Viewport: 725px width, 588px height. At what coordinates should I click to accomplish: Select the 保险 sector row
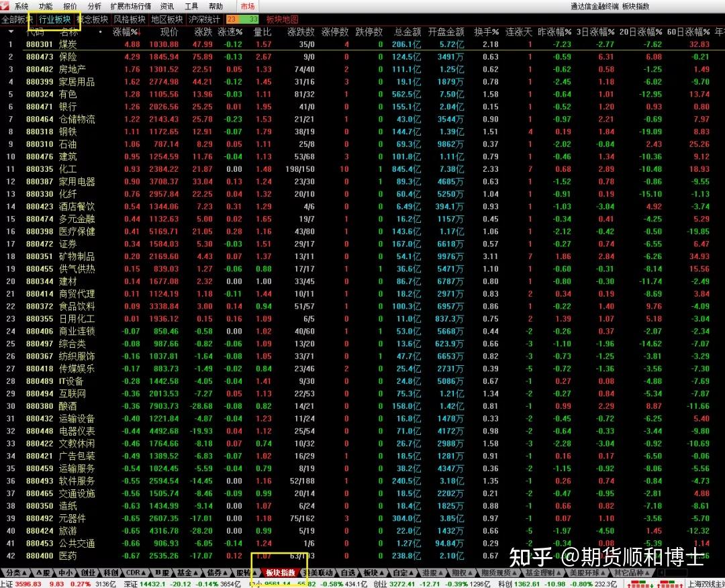click(362, 57)
